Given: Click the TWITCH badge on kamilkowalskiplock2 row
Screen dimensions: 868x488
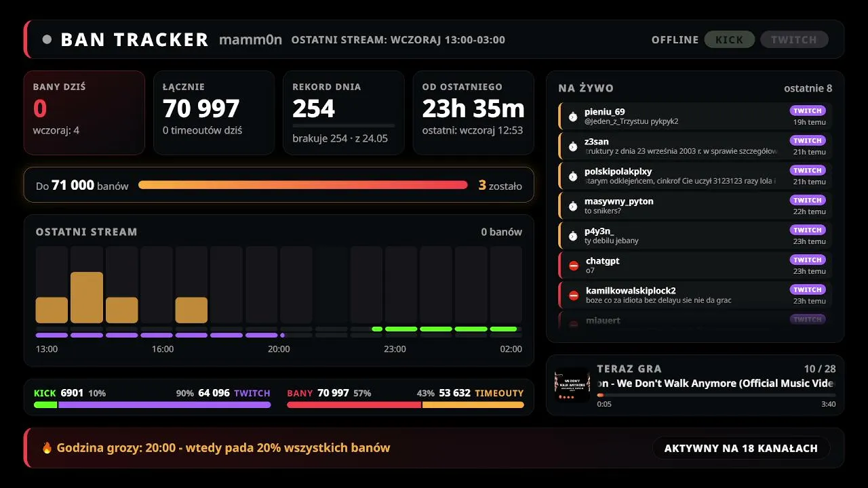Looking at the screenshot, I should (x=808, y=289).
